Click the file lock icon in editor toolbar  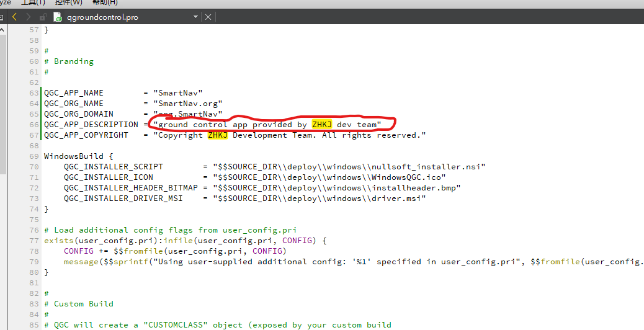(x=43, y=17)
